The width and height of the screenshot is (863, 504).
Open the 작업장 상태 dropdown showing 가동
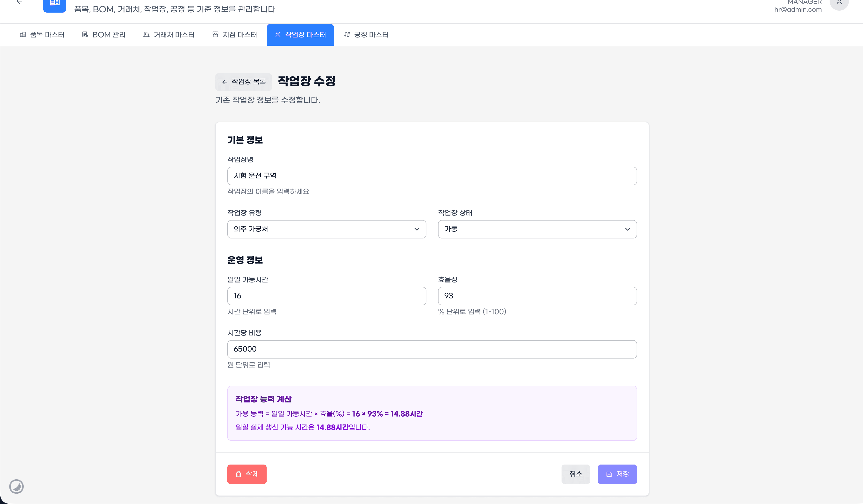point(537,229)
